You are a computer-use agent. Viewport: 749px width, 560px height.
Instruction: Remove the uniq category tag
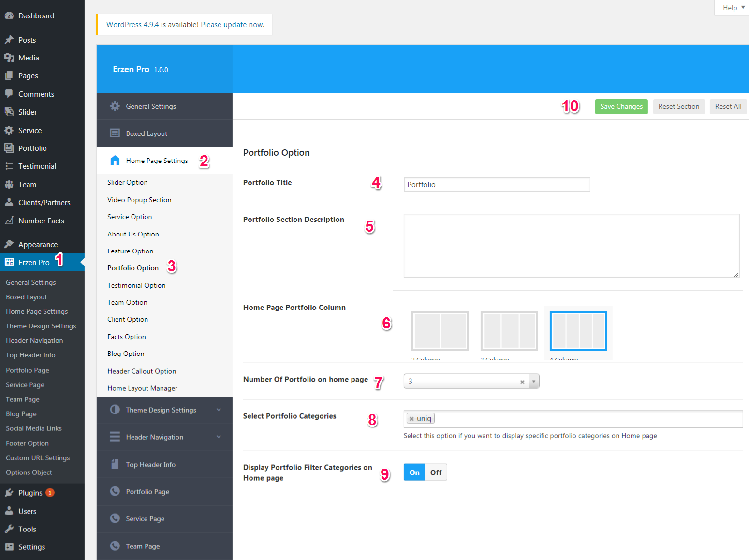411,419
